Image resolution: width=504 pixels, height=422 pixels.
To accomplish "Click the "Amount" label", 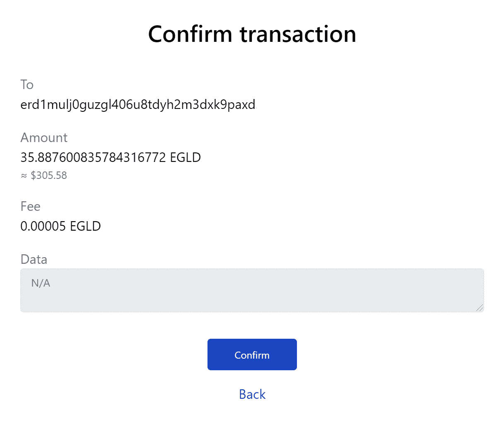I will point(44,137).
